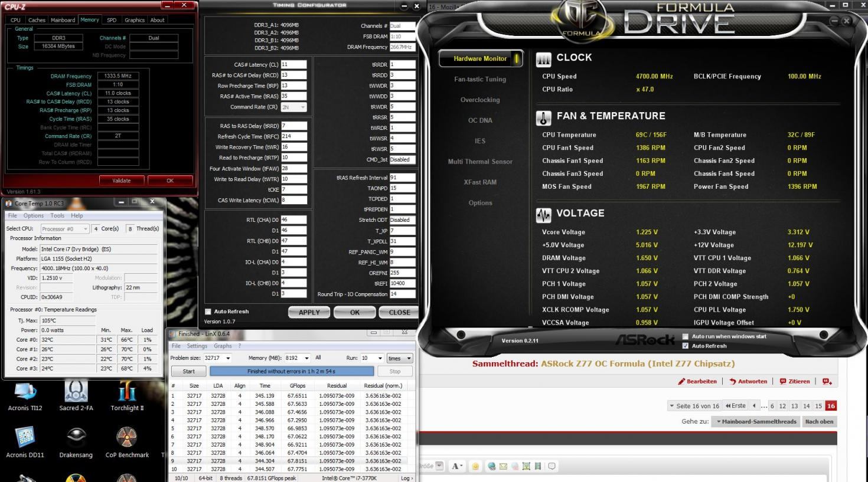The width and height of the screenshot is (868, 482).
Task: Click Hardware Monitor in Formula Drive
Action: pos(480,58)
